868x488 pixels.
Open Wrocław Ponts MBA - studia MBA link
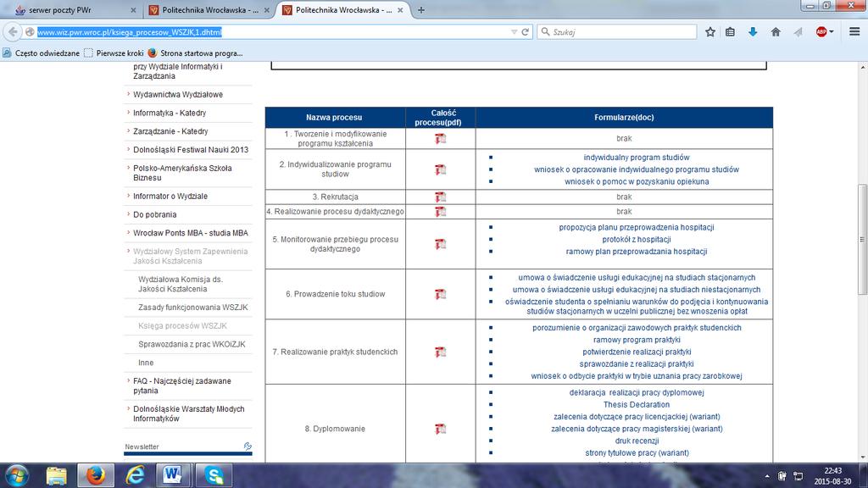(191, 233)
